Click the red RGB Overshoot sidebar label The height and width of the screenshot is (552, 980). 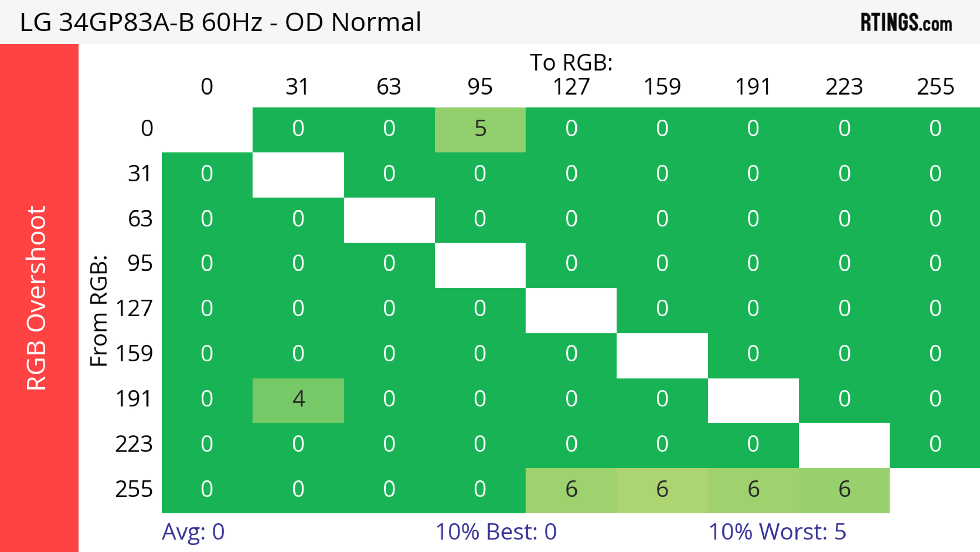pyautogui.click(x=37, y=298)
